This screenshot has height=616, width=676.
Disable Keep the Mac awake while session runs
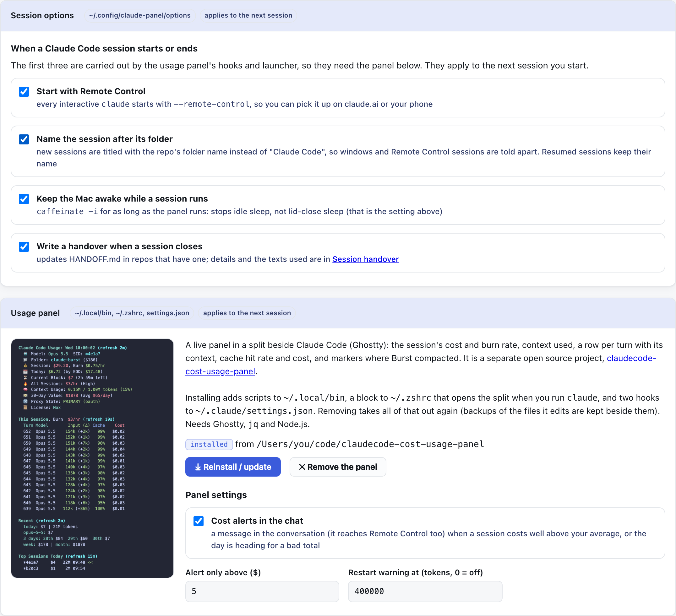coord(24,199)
